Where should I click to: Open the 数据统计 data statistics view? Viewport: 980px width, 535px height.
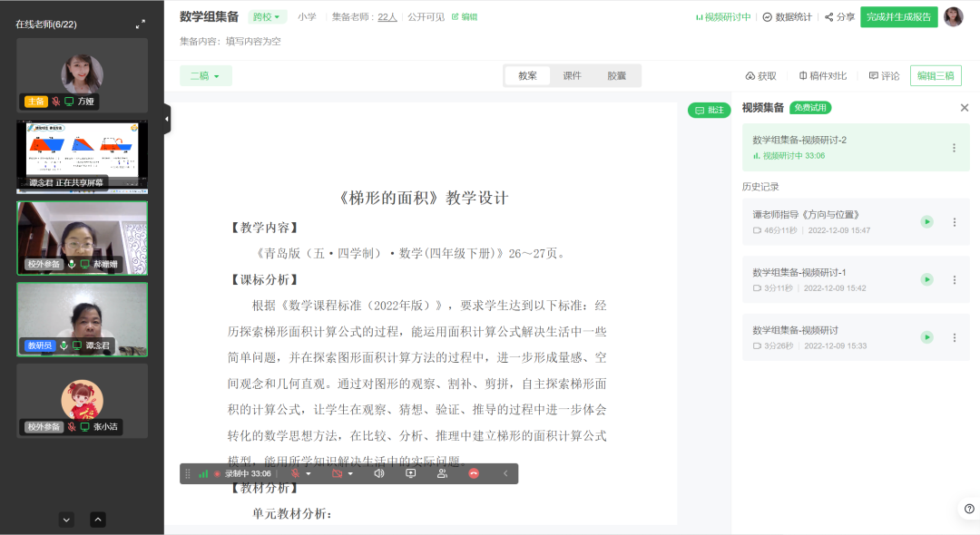786,16
